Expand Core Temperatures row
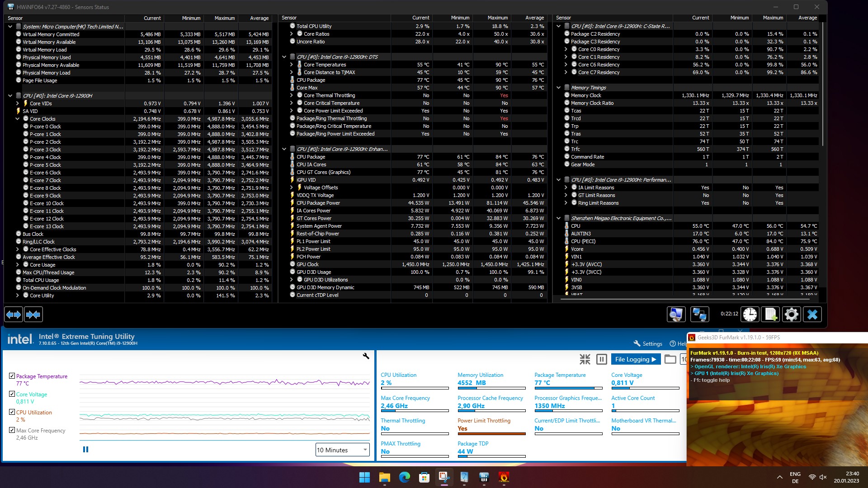 click(291, 65)
